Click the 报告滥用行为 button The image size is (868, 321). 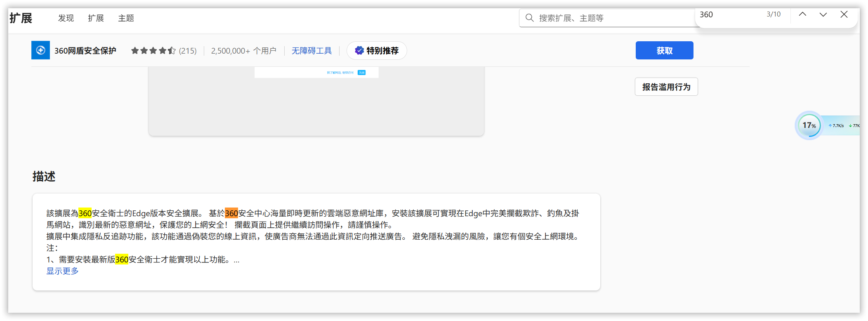(x=666, y=87)
